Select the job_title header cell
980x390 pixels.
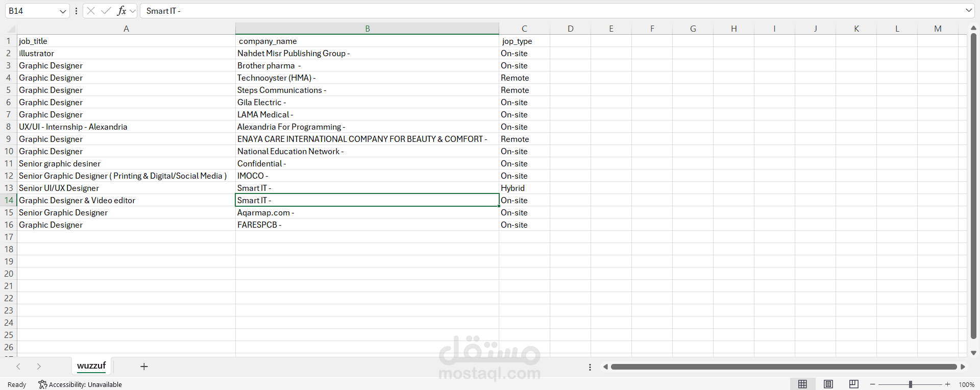126,41
